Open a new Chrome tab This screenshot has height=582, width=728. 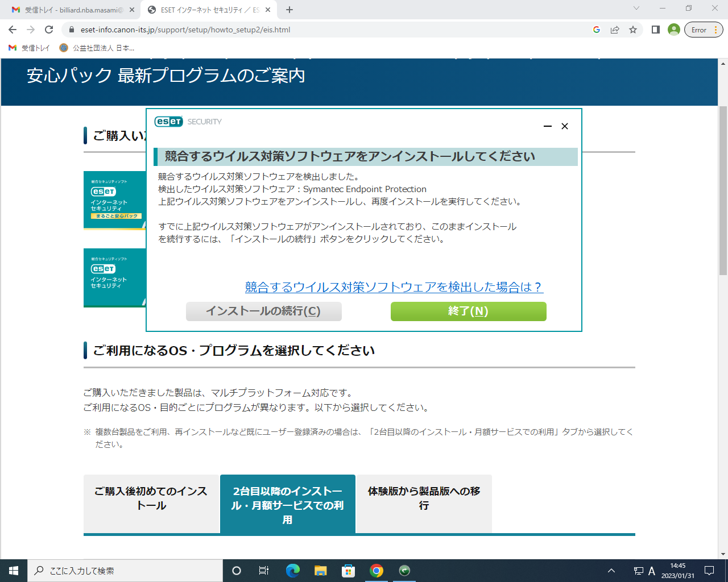289,10
